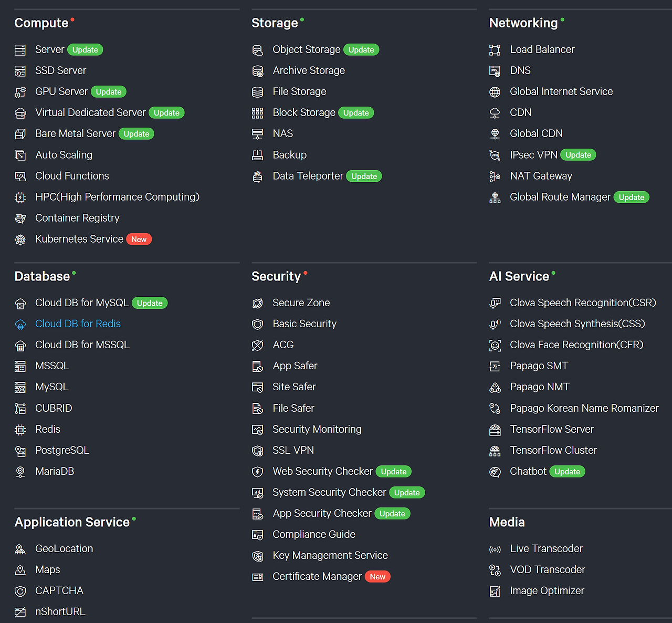Open the TensorFlow Server link

coord(552,429)
